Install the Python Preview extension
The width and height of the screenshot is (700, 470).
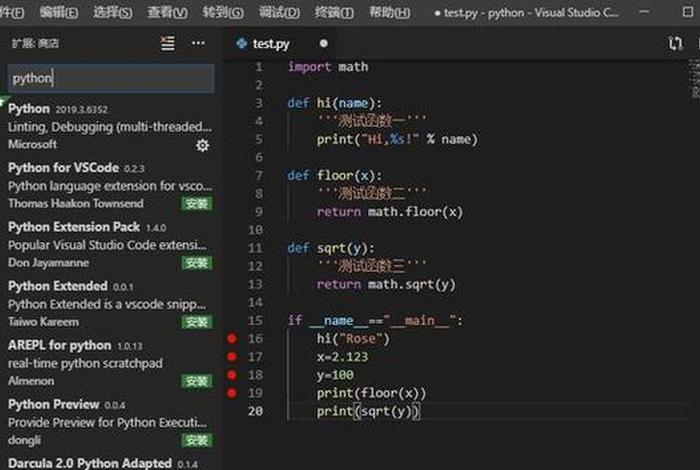point(196,440)
